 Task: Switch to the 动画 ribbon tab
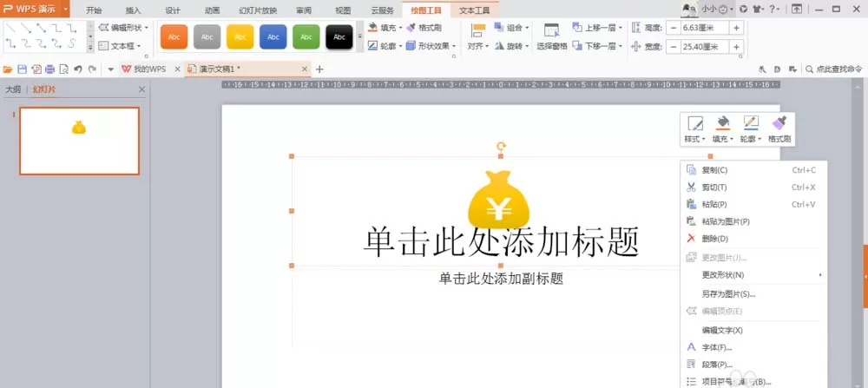pos(212,10)
